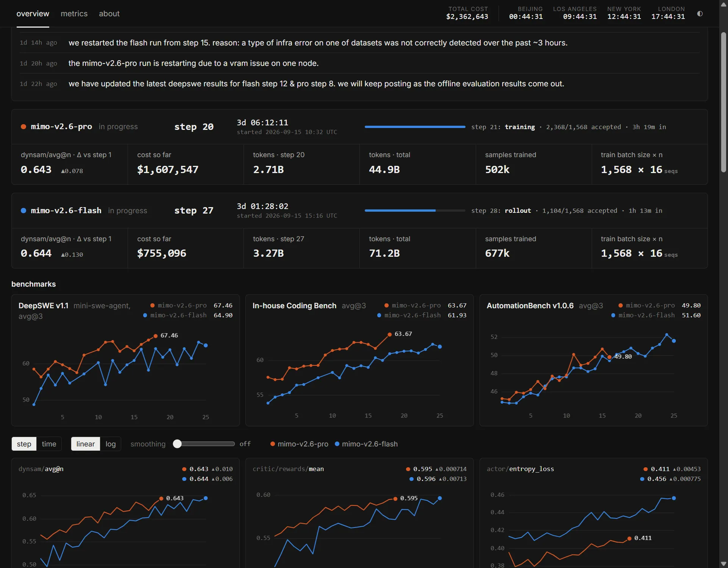Click the 0.595 end point on rewards chart
The height and width of the screenshot is (568, 728).
point(395,498)
